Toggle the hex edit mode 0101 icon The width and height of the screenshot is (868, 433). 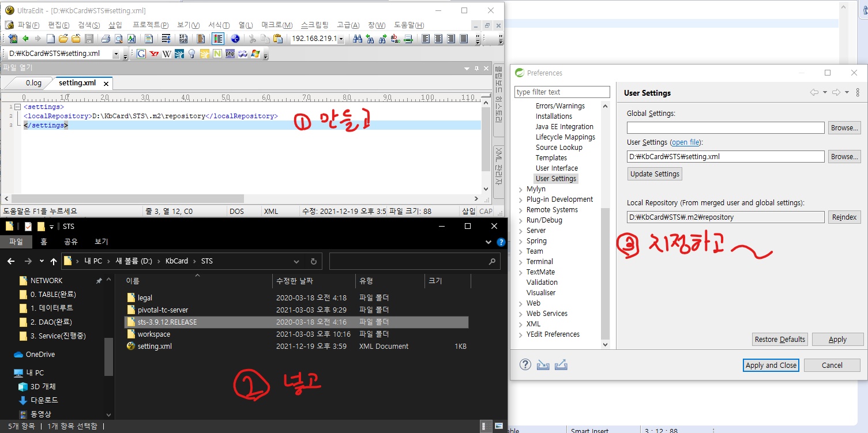click(183, 39)
